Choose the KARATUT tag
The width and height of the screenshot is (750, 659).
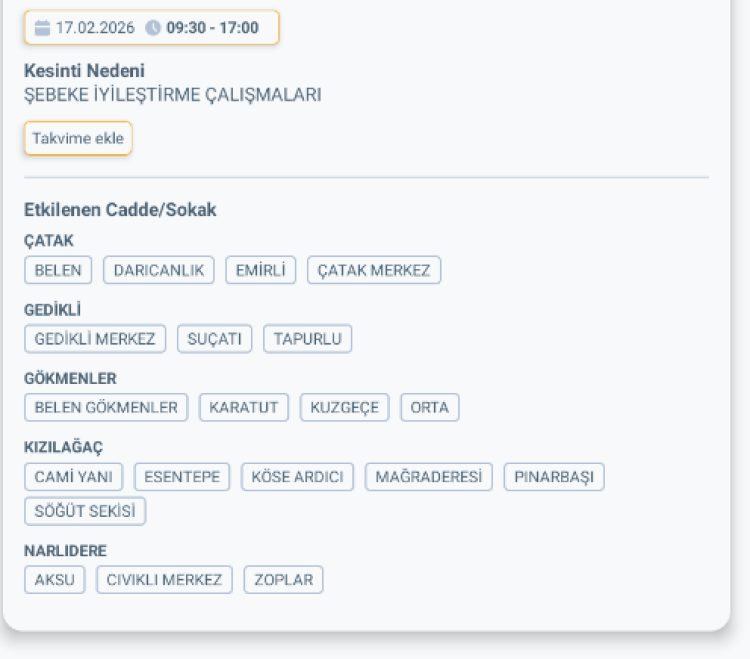[x=244, y=408]
